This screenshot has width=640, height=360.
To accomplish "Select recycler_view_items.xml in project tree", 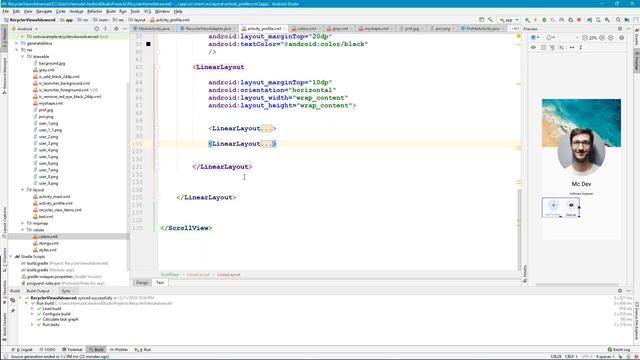I will click(x=60, y=210).
